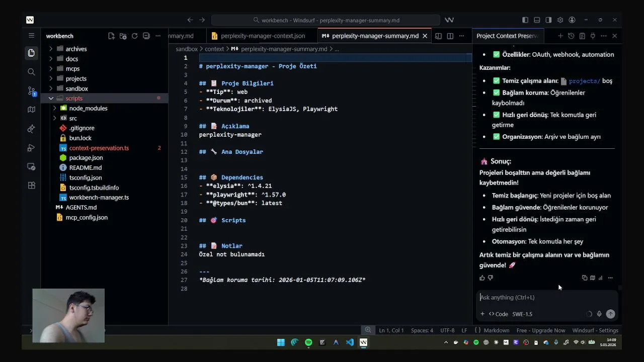This screenshot has height=362, width=644.
Task: Navigate forward with the right arrow
Action: [202, 20]
